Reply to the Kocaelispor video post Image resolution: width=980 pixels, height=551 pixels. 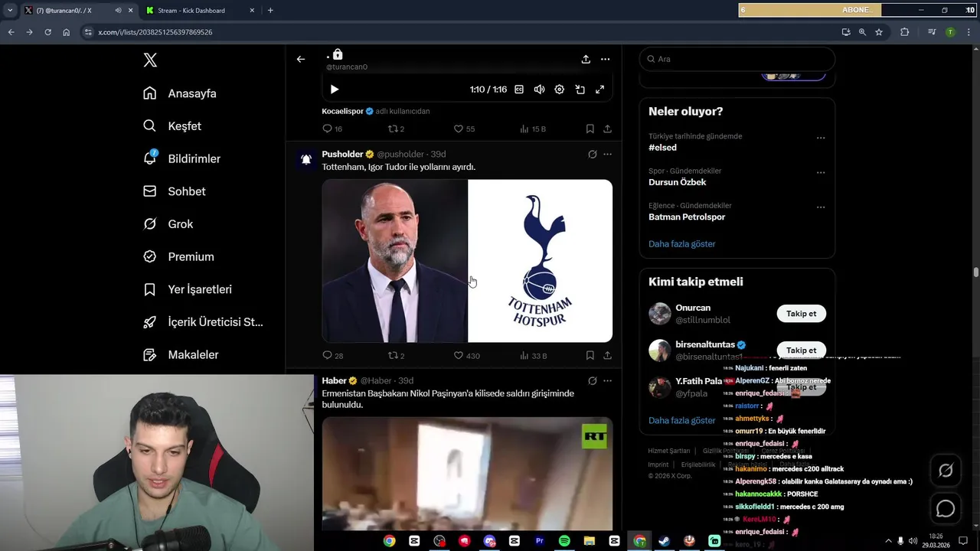click(x=332, y=129)
